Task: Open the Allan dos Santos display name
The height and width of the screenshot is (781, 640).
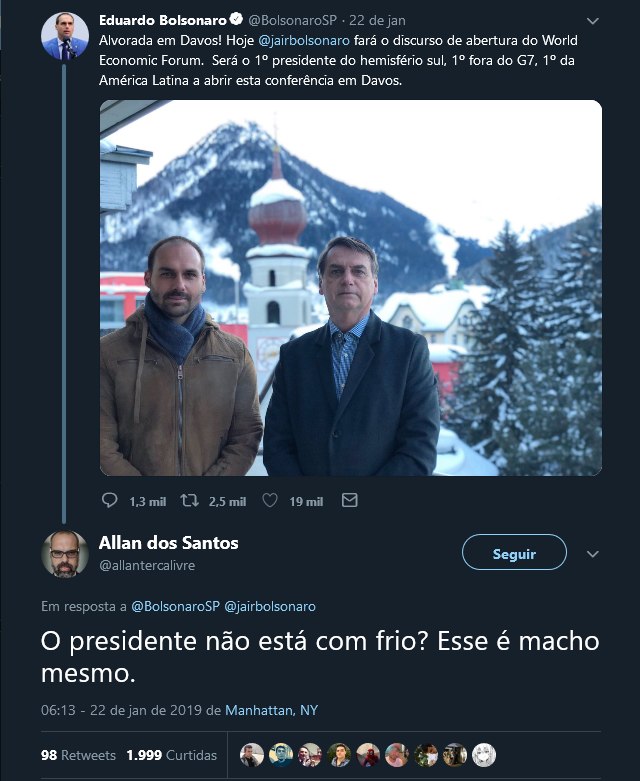Action: point(168,543)
